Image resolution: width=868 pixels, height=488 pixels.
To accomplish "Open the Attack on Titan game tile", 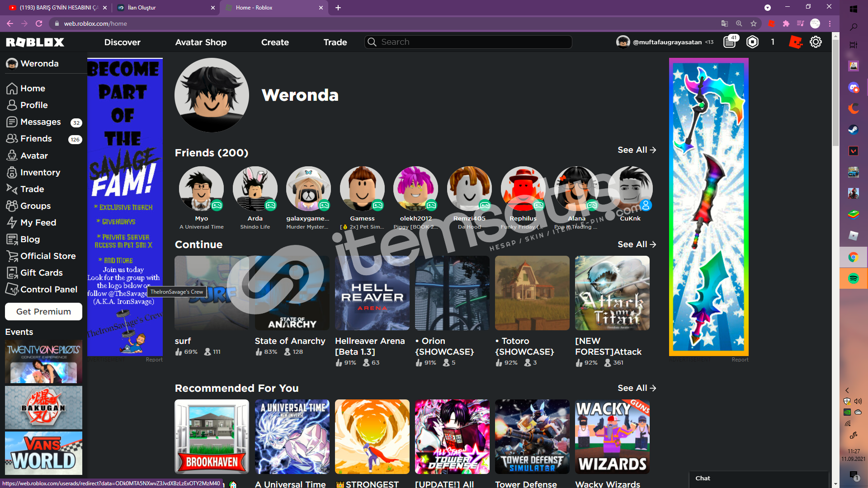I will coord(612,293).
